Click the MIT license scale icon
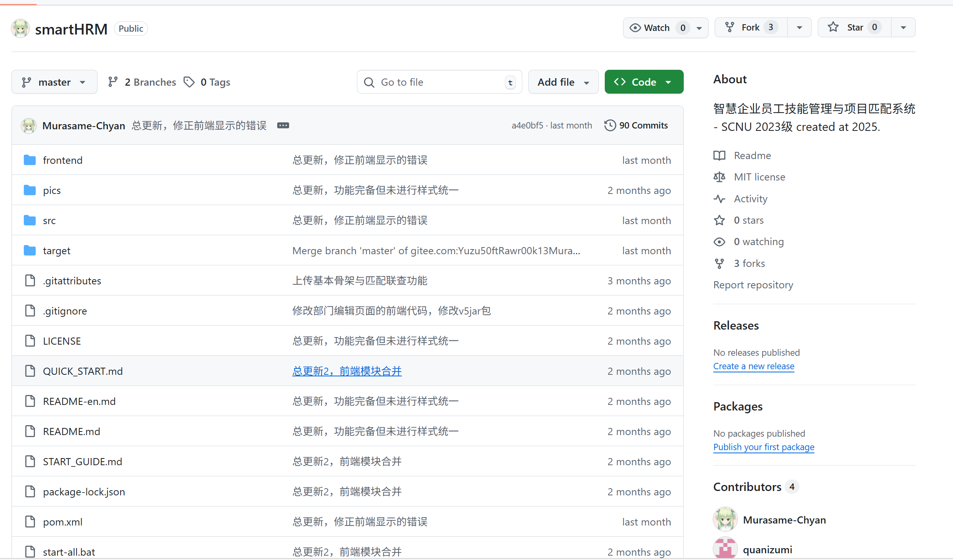The image size is (953, 560). pyautogui.click(x=719, y=177)
